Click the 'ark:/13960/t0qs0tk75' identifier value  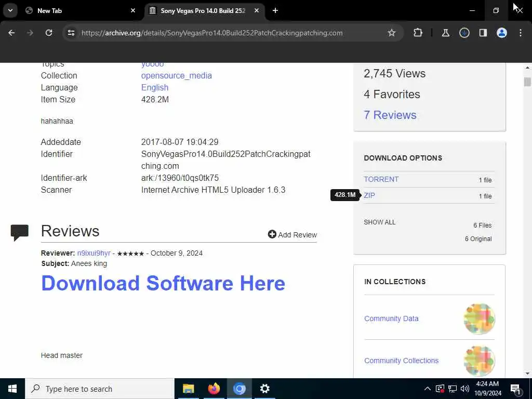pyautogui.click(x=180, y=178)
